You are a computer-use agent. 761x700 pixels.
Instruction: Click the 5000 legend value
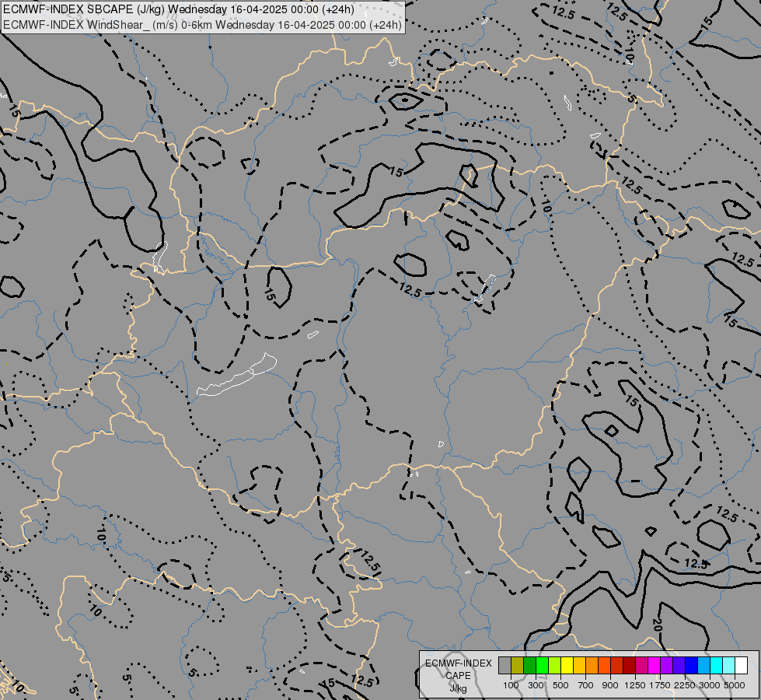click(735, 685)
